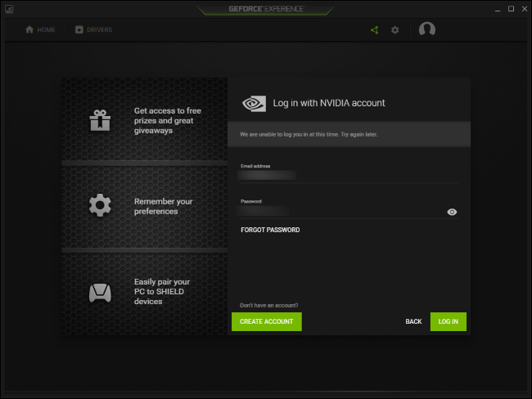532x399 pixels.
Task: Switch to the DRIVERS tab
Action: pyautogui.click(x=93, y=29)
